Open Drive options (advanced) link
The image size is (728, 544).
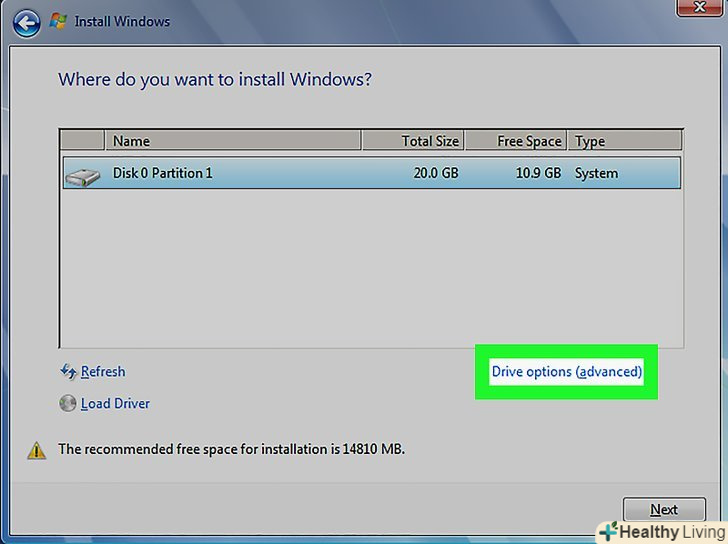tap(566, 372)
